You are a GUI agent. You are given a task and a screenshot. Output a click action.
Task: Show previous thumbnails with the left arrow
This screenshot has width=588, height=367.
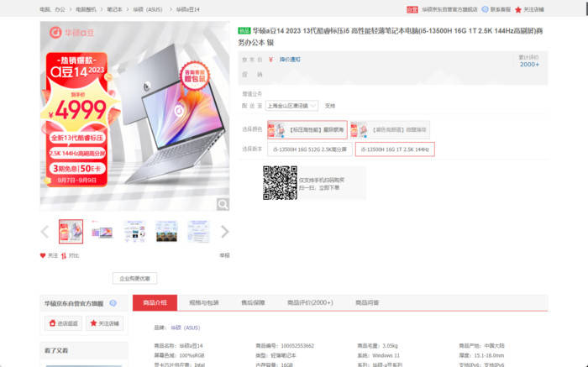[45, 232]
